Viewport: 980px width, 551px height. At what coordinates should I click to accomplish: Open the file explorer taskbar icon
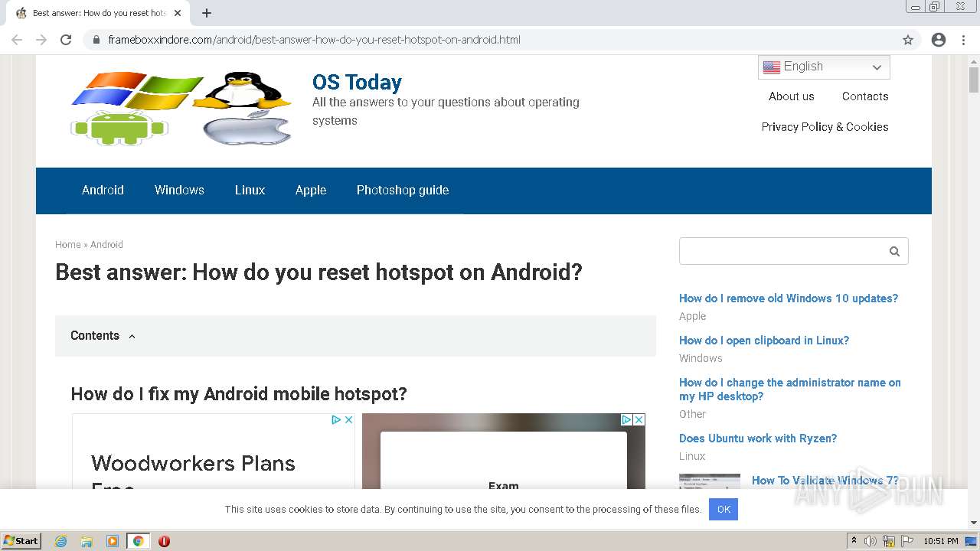pos(87,541)
